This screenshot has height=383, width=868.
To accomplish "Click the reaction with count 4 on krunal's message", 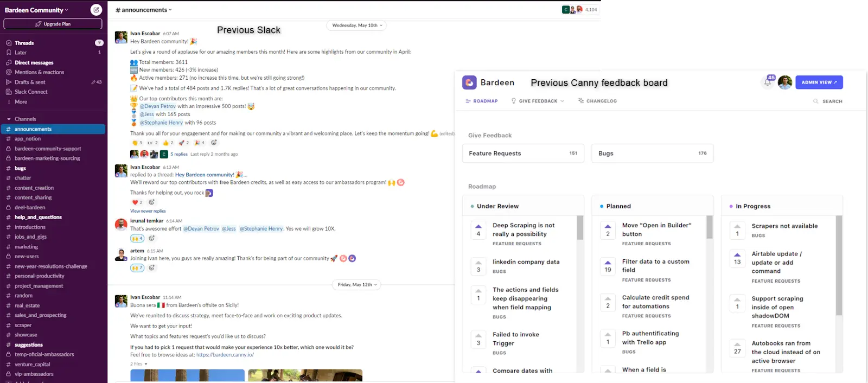I will coord(137,238).
